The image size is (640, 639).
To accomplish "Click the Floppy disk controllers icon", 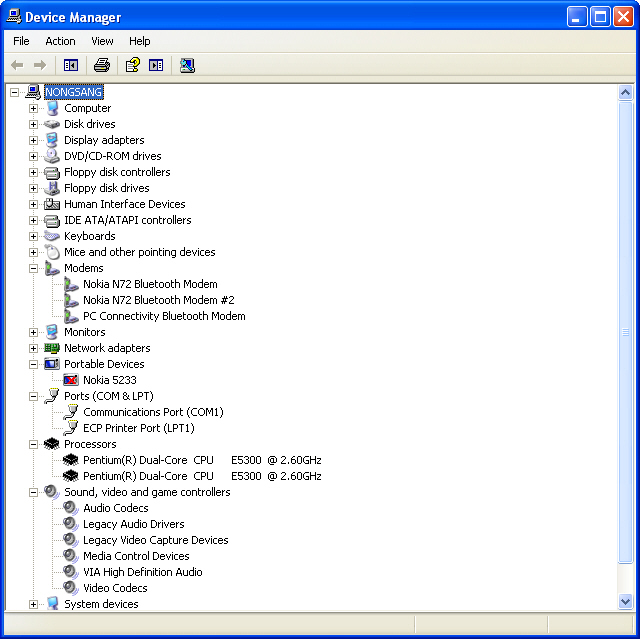I will (52, 172).
